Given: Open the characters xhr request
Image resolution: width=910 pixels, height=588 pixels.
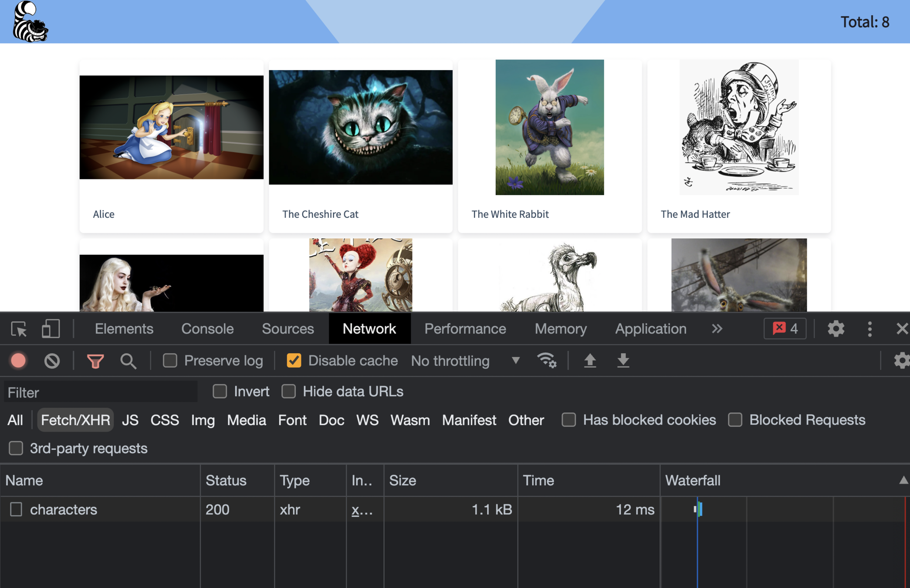Looking at the screenshot, I should point(64,510).
